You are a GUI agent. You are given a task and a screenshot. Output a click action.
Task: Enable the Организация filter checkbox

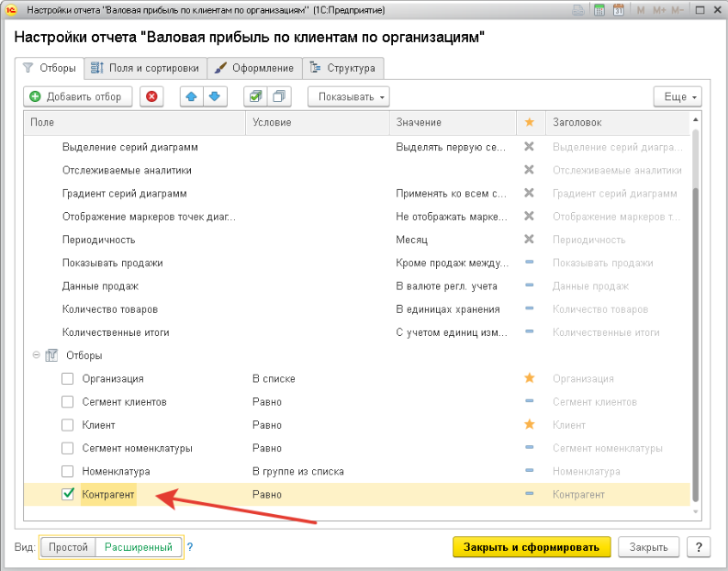(68, 378)
